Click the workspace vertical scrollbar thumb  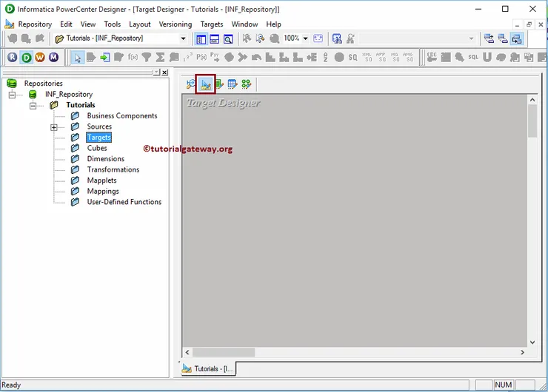(532, 121)
